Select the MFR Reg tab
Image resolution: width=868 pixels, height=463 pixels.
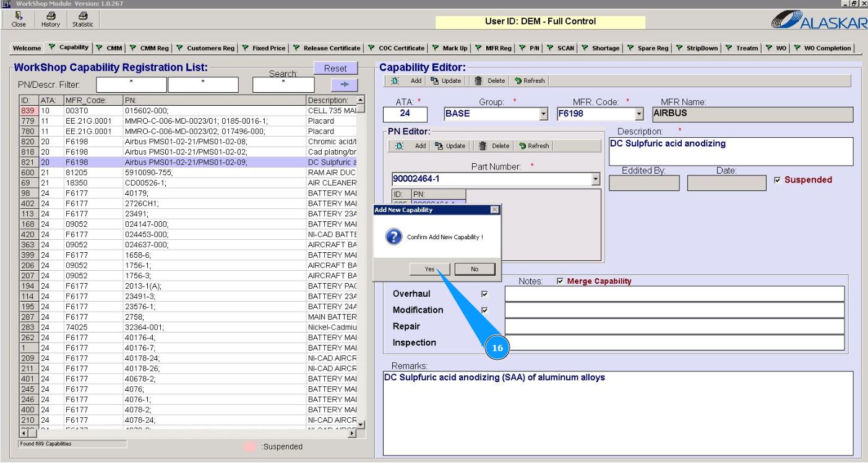click(494, 48)
